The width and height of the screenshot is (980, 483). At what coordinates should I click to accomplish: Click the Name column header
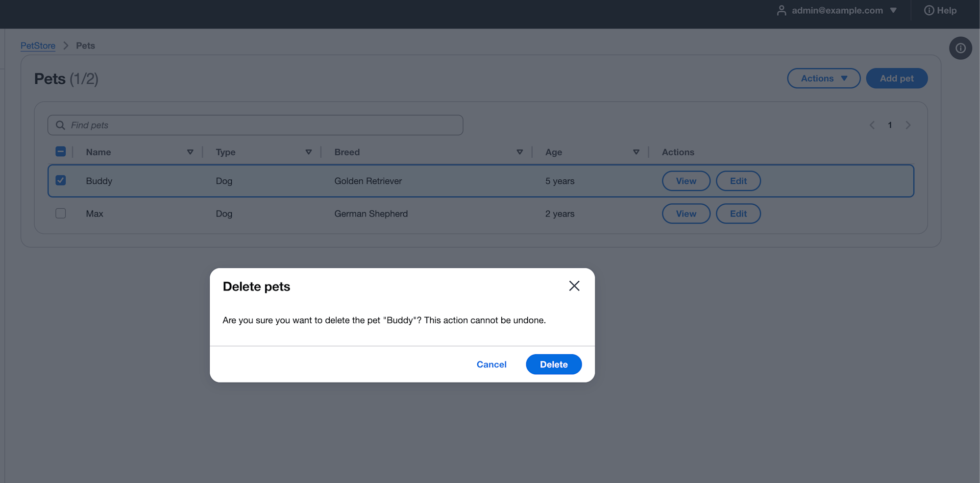click(98, 152)
